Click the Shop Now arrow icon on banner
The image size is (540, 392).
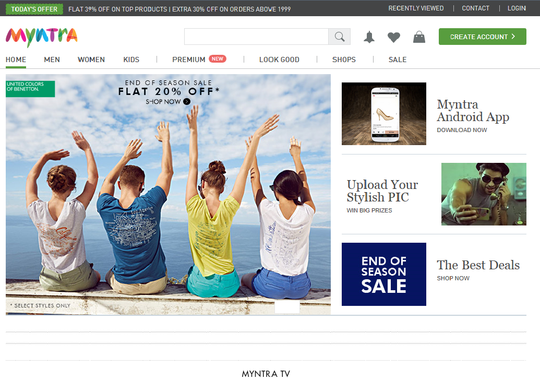click(x=187, y=102)
